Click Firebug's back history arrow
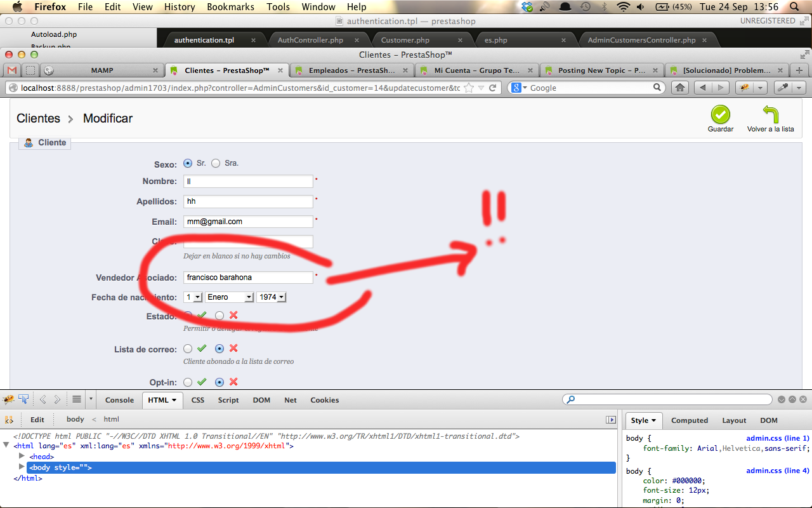Viewport: 812px width, 508px height. point(43,399)
